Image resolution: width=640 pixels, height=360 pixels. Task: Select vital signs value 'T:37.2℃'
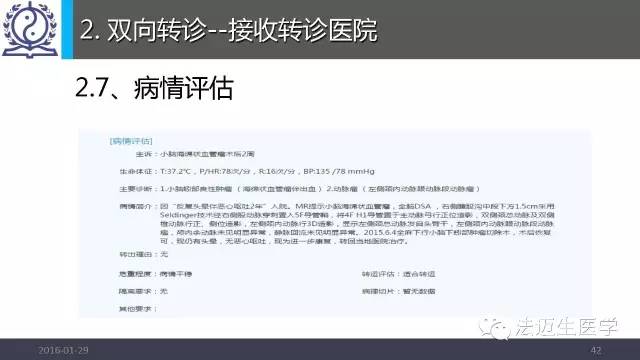[x=176, y=171]
